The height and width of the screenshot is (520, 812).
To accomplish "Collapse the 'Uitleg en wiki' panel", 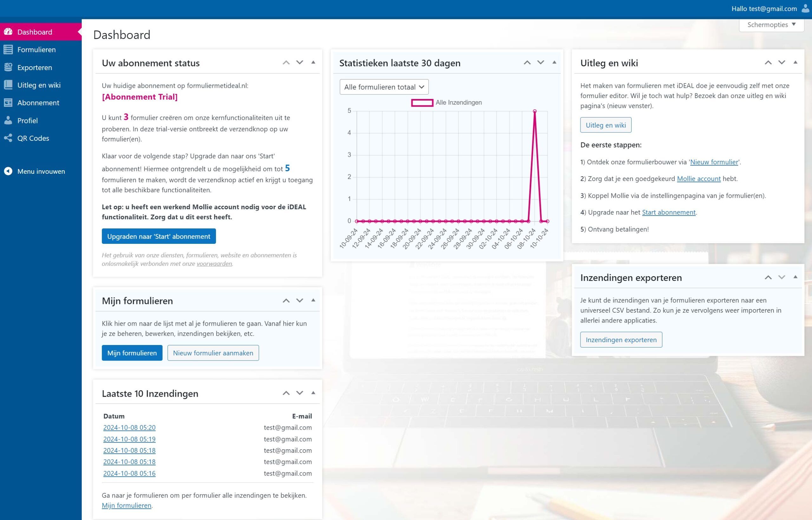I will [x=796, y=62].
